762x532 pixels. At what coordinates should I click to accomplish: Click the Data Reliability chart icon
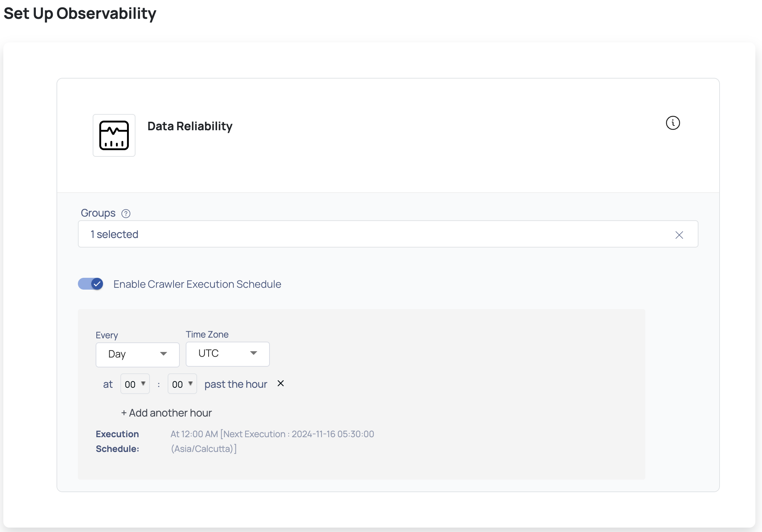114,135
